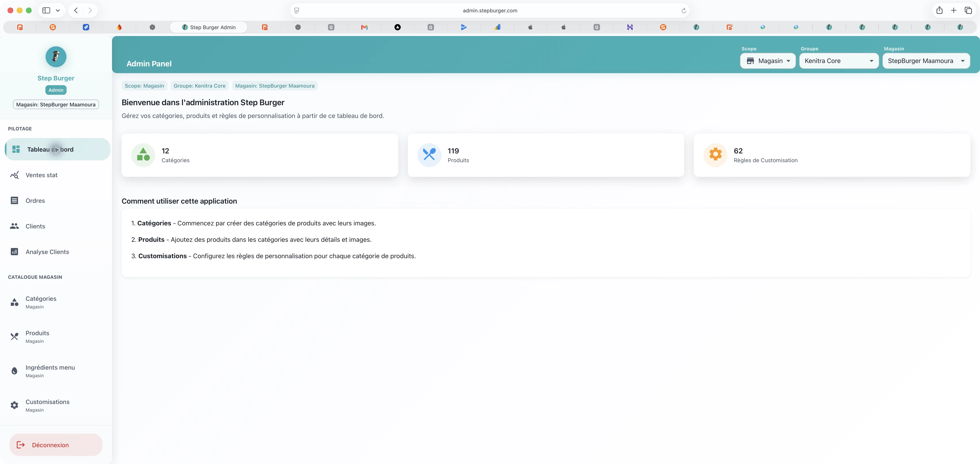The image size is (980, 464).
Task: Click the Analyse Clients chart icon
Action: [x=14, y=251]
